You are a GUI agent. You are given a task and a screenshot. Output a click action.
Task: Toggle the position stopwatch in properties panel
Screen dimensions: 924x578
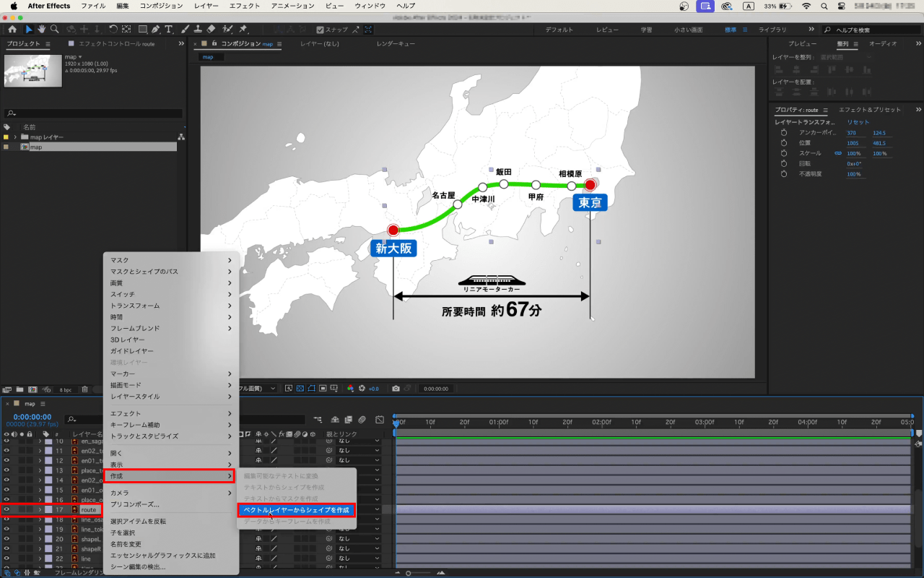[x=783, y=143]
